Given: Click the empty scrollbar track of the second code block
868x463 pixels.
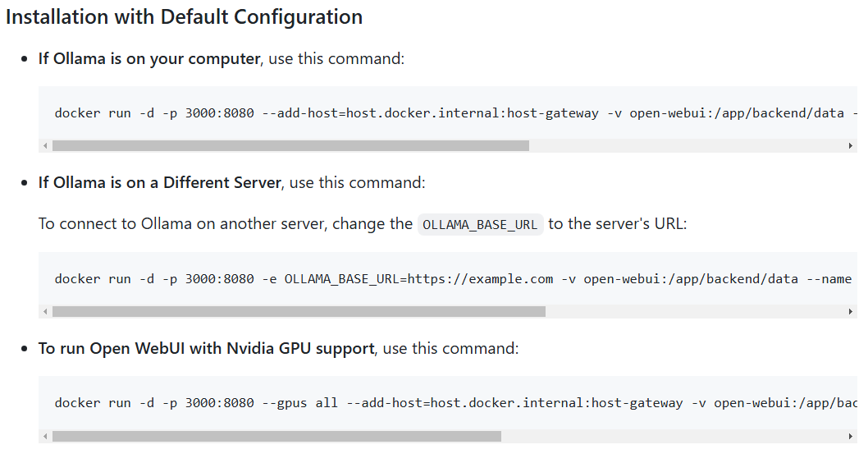Looking at the screenshot, I should [x=696, y=312].
